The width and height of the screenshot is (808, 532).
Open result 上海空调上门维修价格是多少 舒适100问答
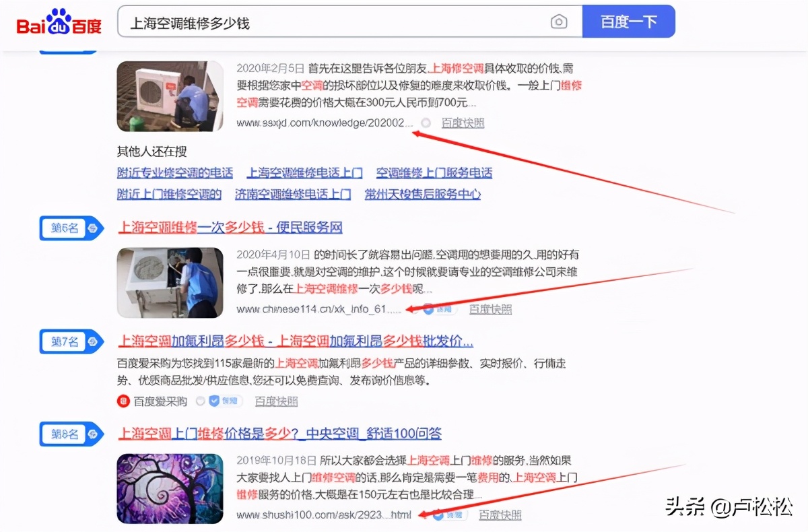(280, 434)
